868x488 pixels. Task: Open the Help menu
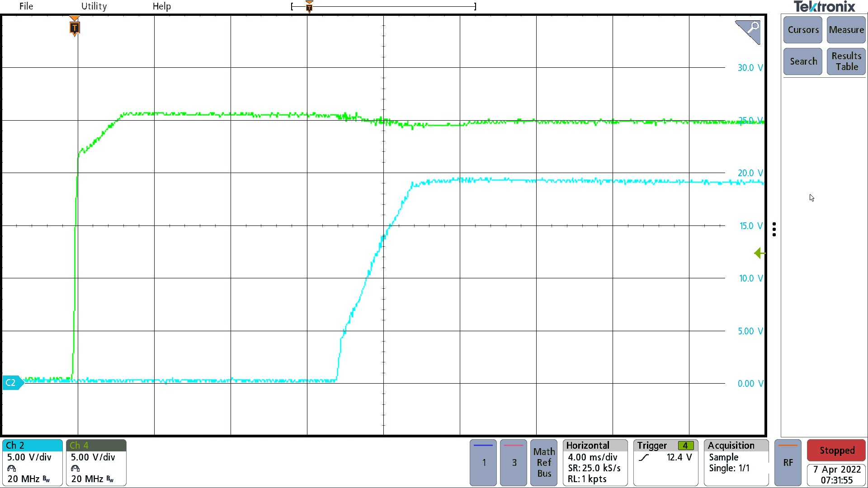[161, 6]
